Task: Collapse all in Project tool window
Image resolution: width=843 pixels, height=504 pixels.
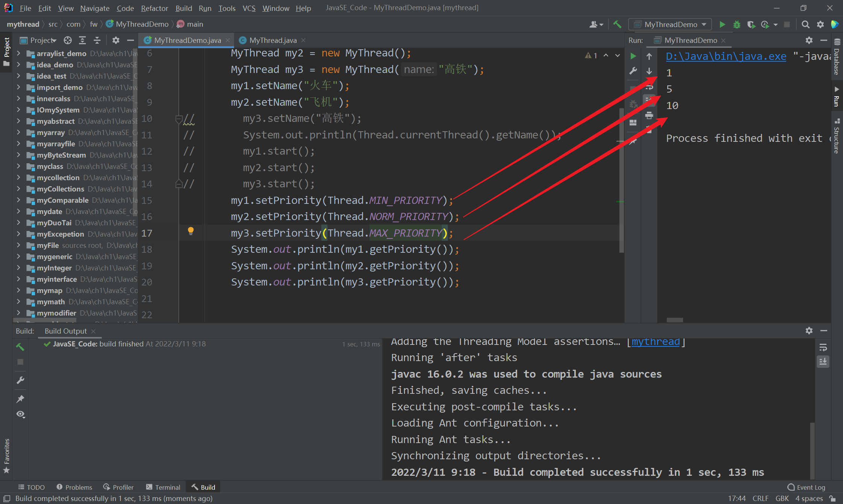Action: pyautogui.click(x=97, y=40)
